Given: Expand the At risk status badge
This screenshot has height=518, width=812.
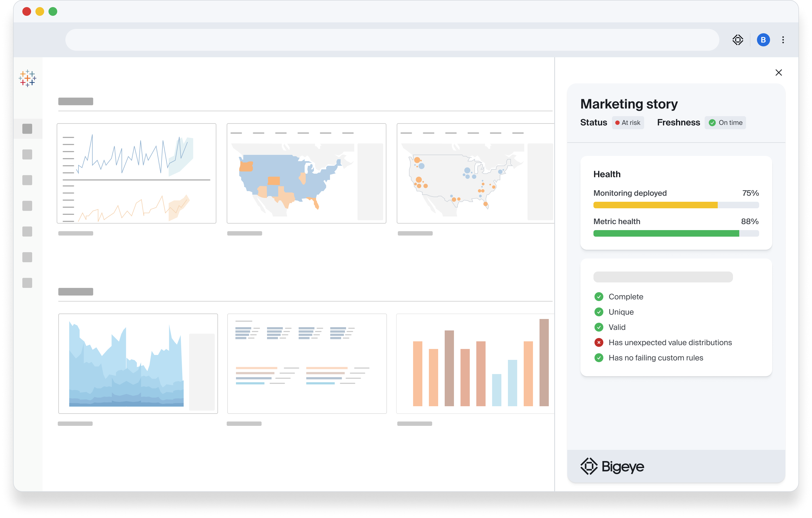Looking at the screenshot, I should point(628,122).
